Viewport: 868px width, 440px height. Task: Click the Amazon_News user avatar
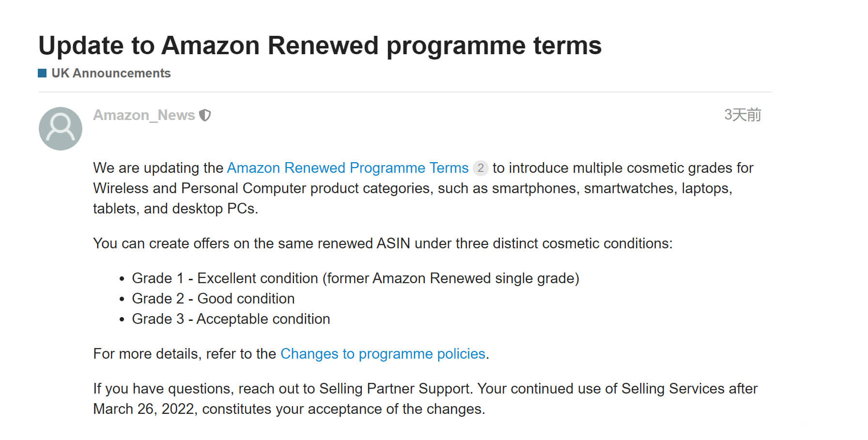[61, 129]
